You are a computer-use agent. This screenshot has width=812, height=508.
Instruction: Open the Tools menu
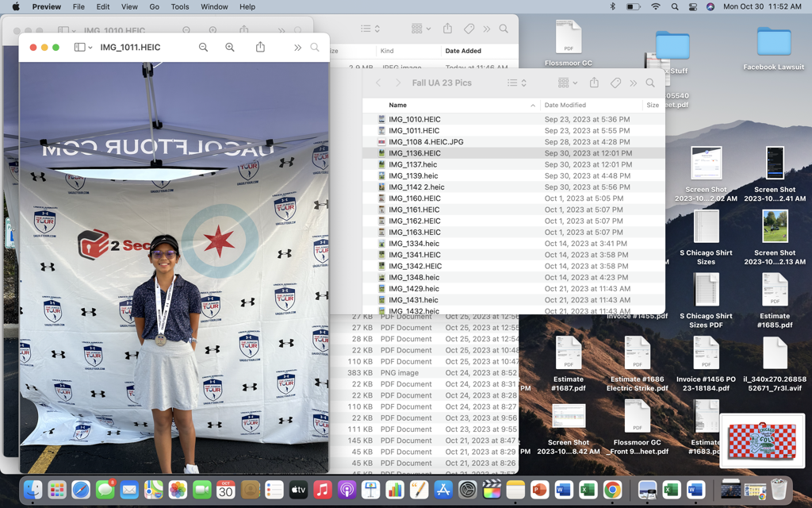pyautogui.click(x=180, y=6)
